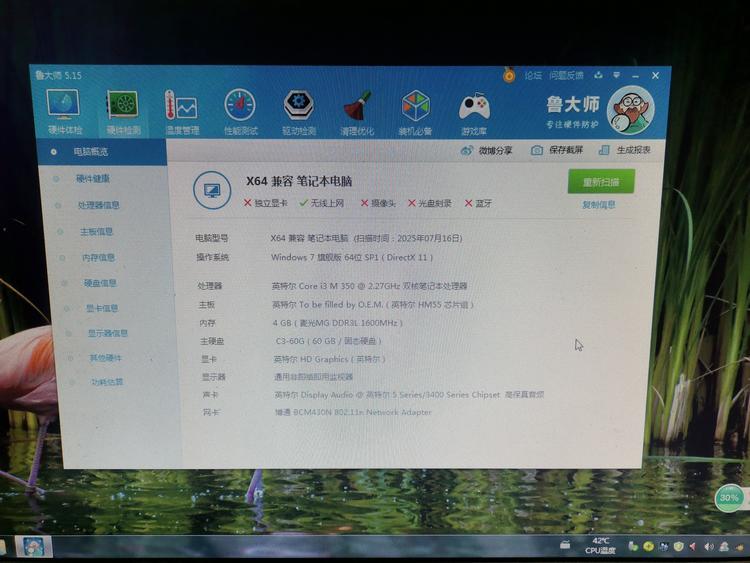The image size is (750, 563).
Task: Open 处理器信息 in the sidebar
Action: coord(99,205)
